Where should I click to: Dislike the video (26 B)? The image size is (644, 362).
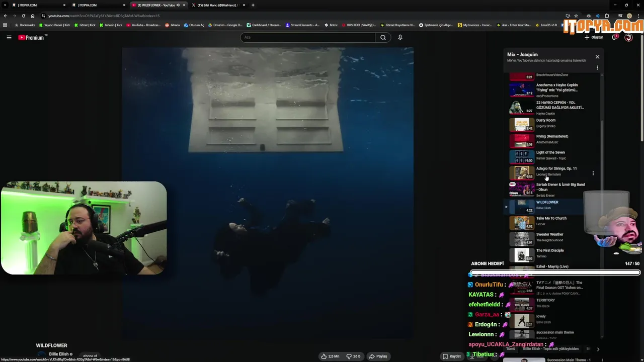353,356
